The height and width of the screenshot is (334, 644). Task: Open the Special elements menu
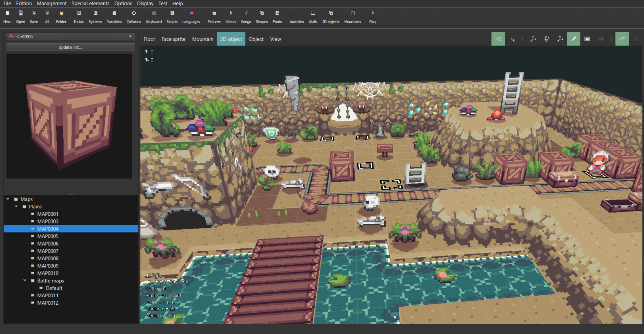pos(90,3)
